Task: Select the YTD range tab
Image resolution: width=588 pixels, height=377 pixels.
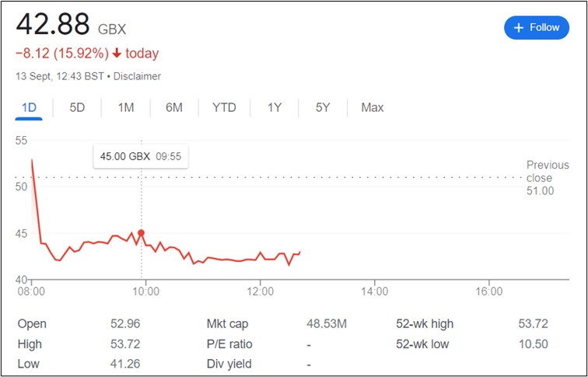Action: pyautogui.click(x=224, y=107)
